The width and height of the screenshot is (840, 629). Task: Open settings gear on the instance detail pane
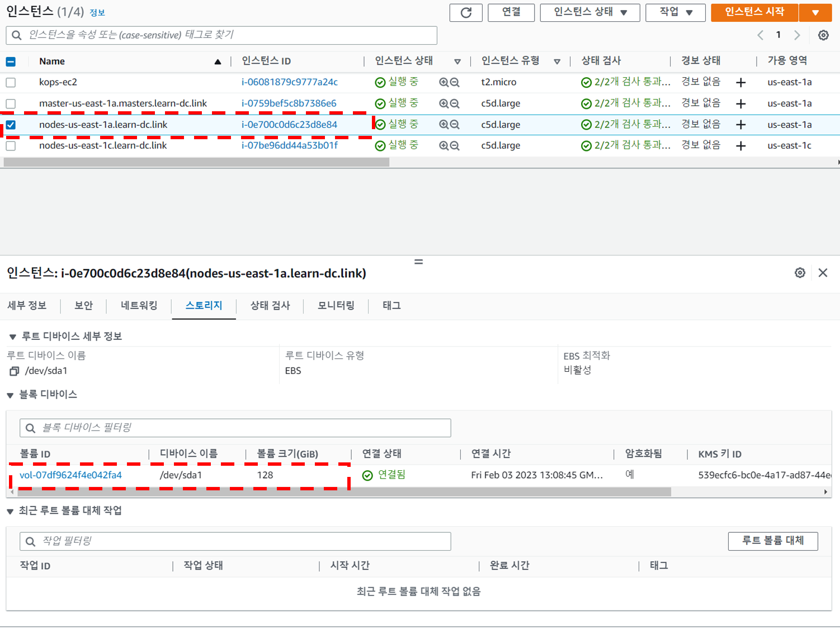[800, 273]
